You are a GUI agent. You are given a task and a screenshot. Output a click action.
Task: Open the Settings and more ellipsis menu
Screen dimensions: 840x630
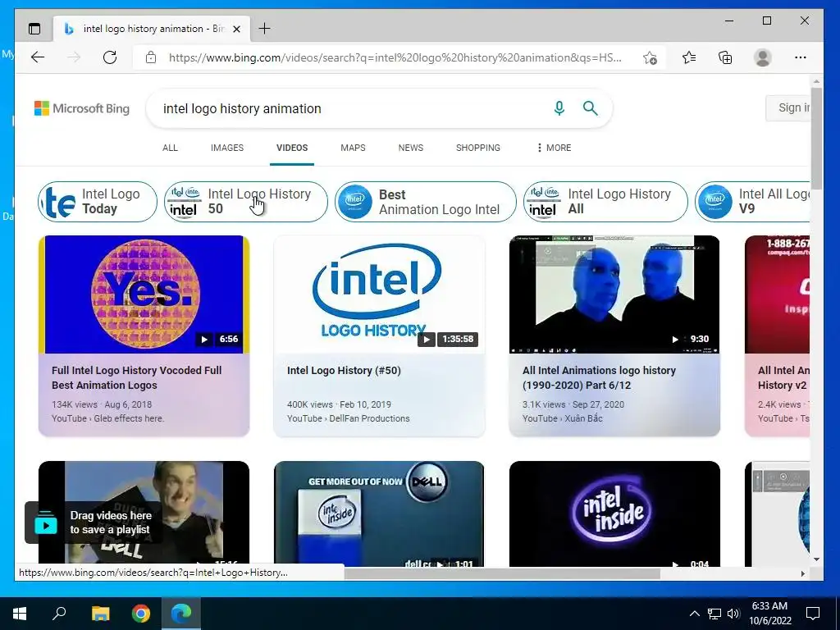point(801,57)
